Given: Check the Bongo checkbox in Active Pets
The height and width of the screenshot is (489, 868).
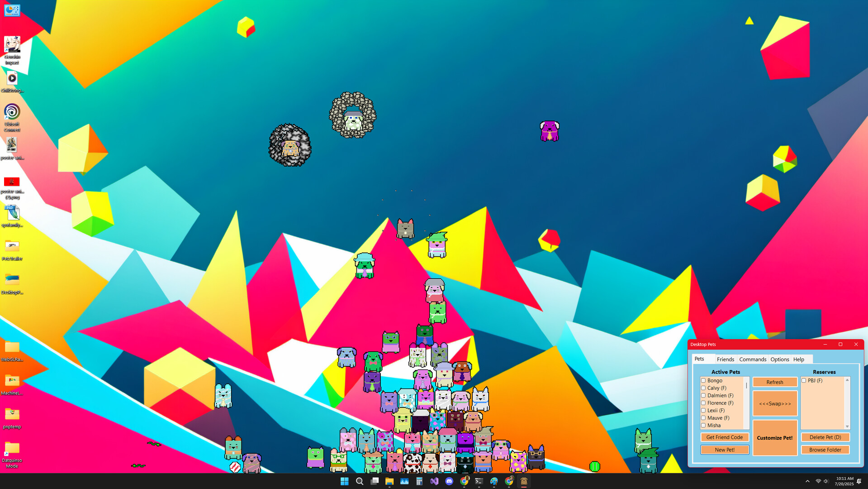Looking at the screenshot, I should (x=703, y=380).
